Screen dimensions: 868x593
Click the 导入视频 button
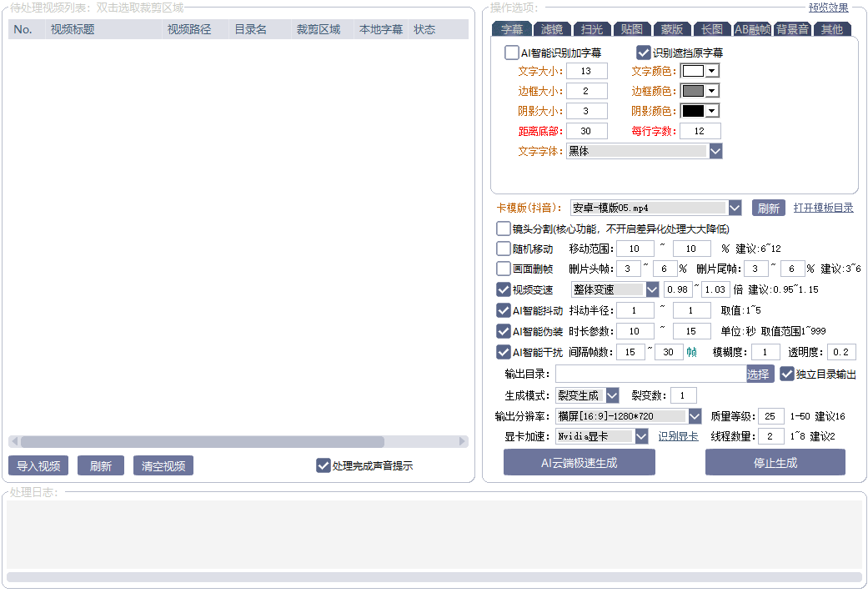[38, 466]
